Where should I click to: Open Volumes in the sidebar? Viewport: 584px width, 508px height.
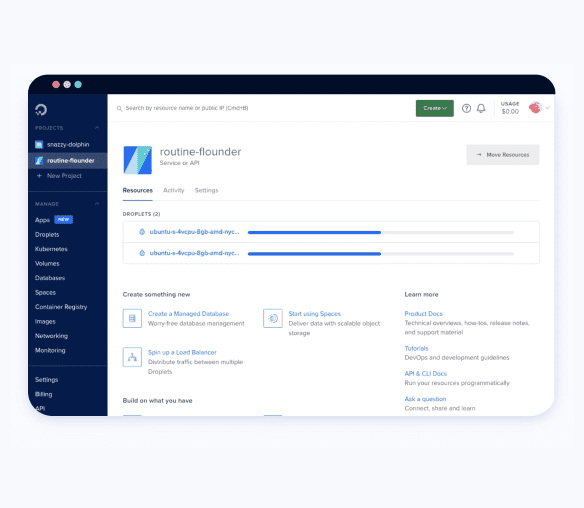(x=47, y=263)
